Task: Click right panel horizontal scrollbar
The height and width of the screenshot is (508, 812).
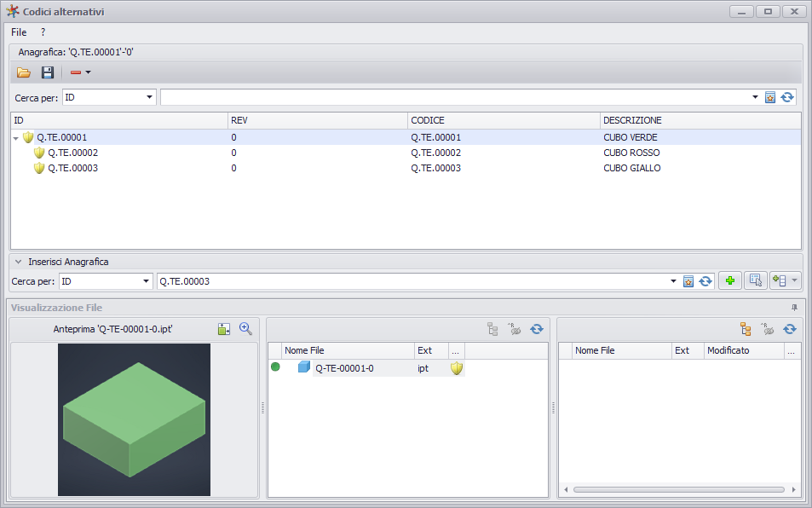Action: [679, 489]
